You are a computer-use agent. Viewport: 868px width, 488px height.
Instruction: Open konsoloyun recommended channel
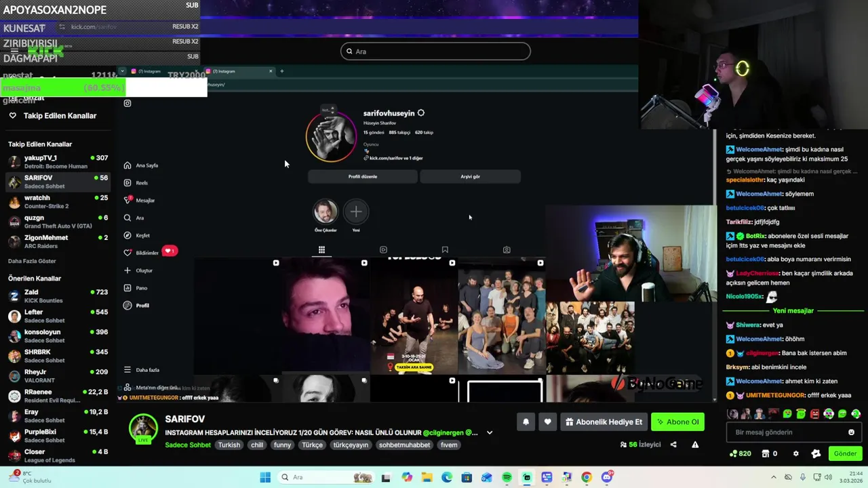58,336
